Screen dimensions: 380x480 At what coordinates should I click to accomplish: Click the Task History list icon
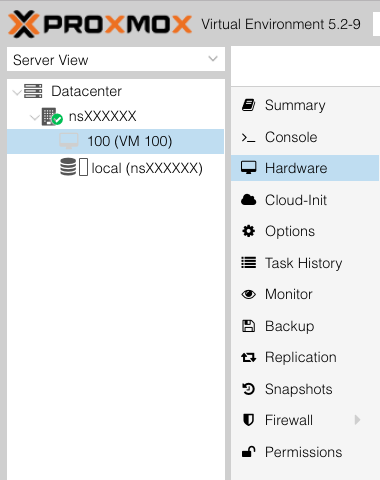pyautogui.click(x=249, y=263)
